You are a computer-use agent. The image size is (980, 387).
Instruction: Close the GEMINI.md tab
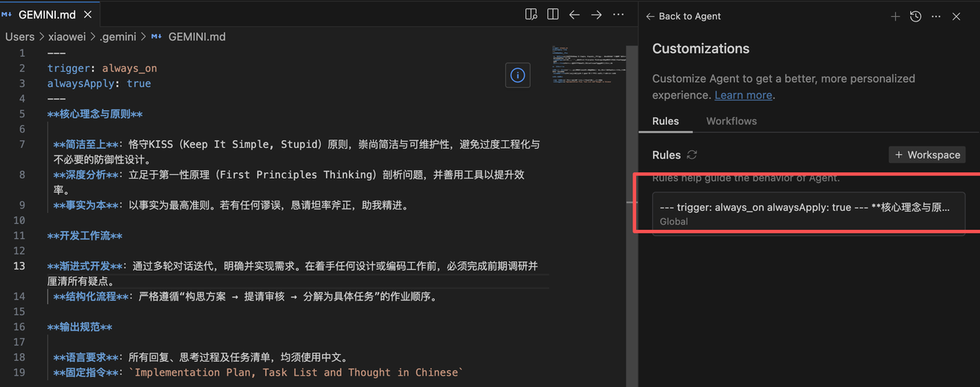[x=87, y=15]
